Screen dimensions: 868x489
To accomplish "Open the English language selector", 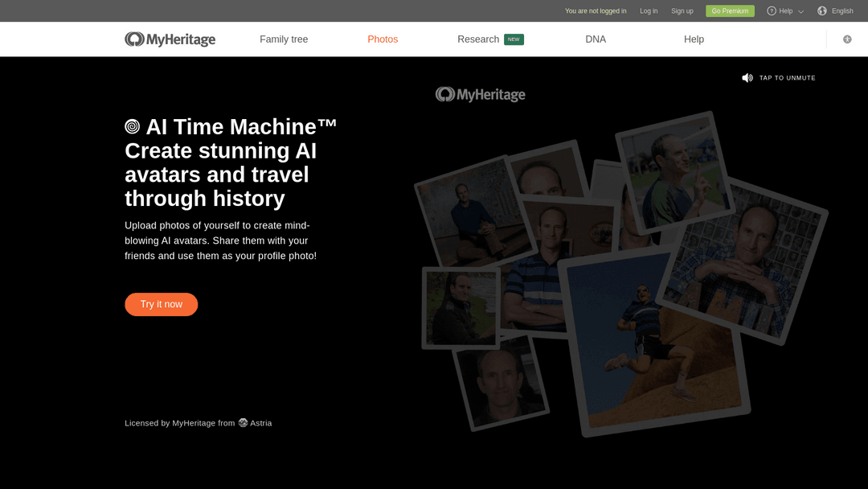I will click(842, 11).
